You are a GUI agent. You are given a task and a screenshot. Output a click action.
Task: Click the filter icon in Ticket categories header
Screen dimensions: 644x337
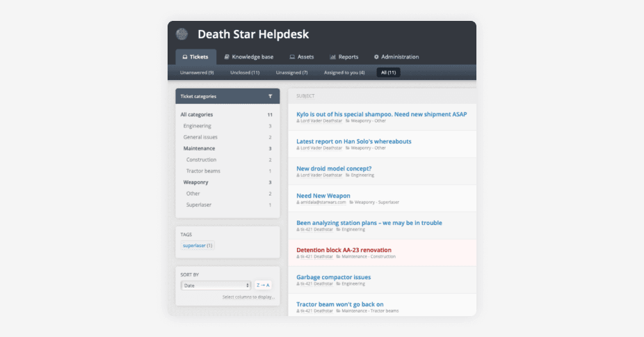coord(271,96)
